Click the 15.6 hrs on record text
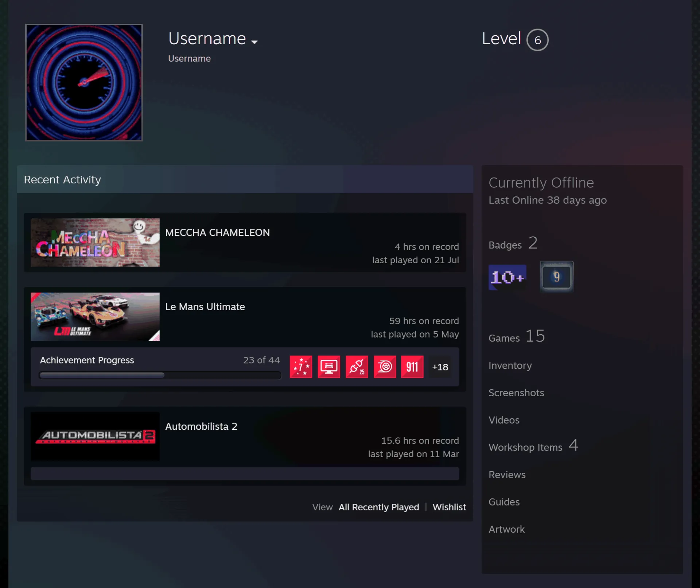The height and width of the screenshot is (588, 700). click(420, 441)
